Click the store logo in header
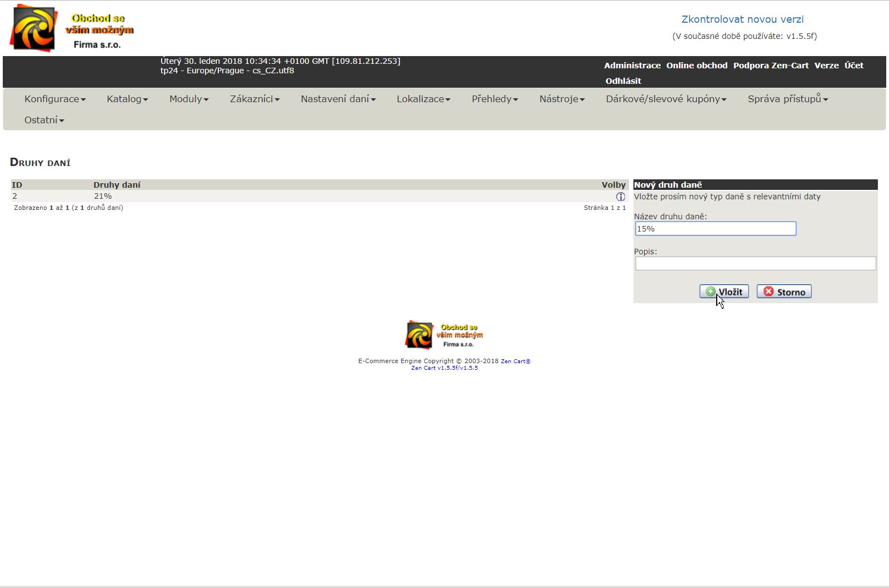889x588 pixels. click(72, 28)
